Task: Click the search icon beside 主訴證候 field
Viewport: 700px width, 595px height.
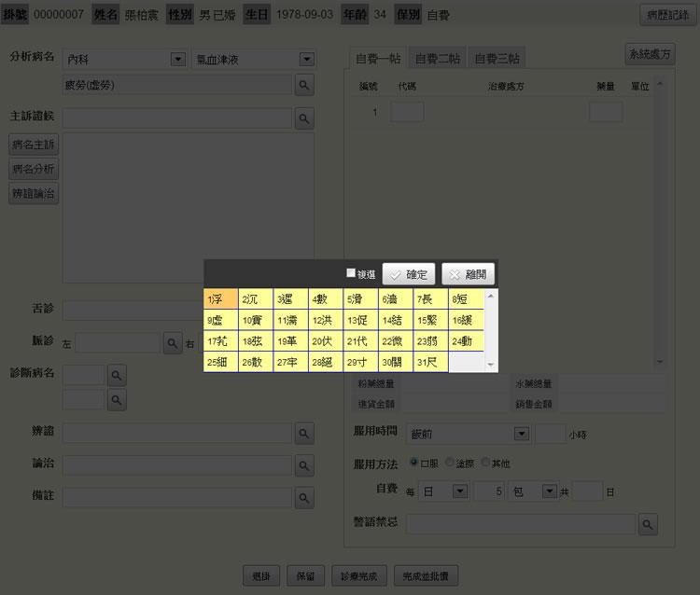Action: pyautogui.click(x=304, y=118)
